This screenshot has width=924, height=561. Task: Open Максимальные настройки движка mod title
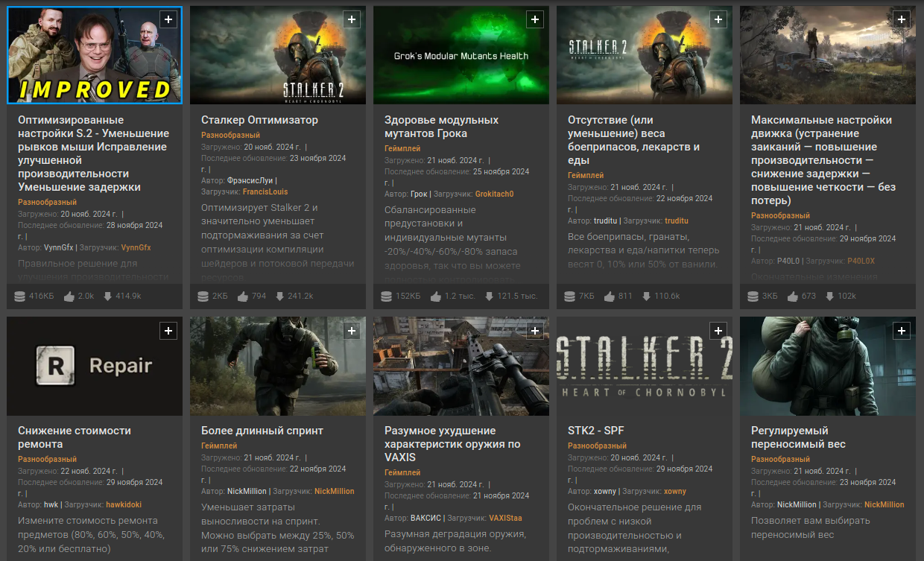pyautogui.click(x=823, y=160)
